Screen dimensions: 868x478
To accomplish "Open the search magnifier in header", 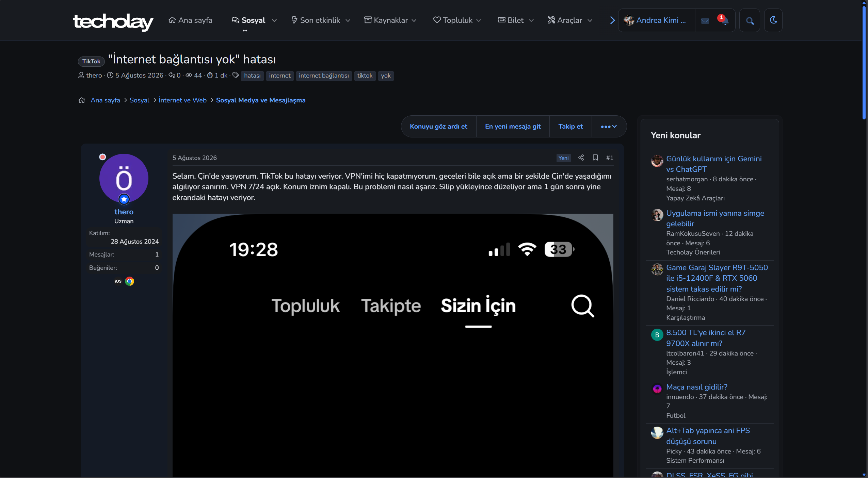I will [750, 21].
